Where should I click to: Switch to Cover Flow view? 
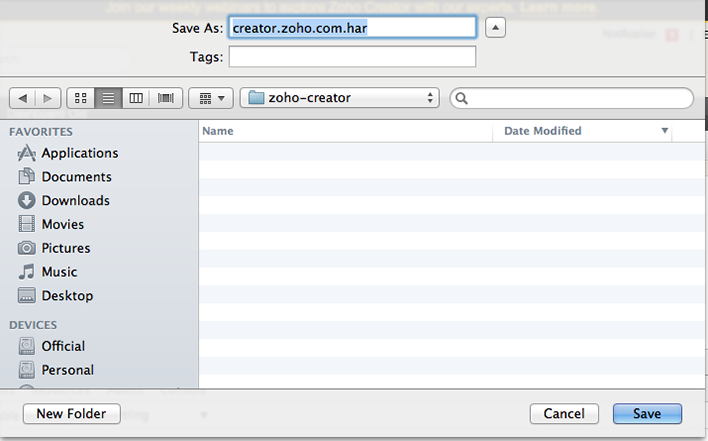pos(166,98)
